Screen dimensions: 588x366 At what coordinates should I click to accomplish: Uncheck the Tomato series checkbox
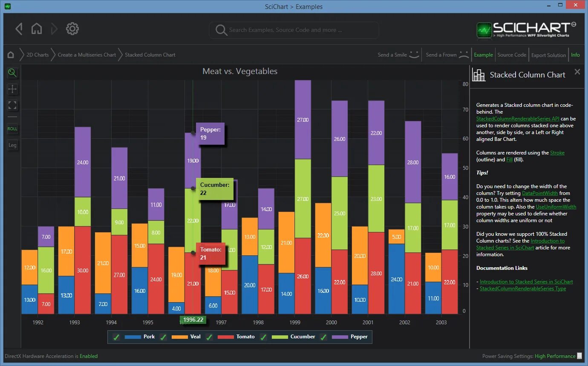209,337
